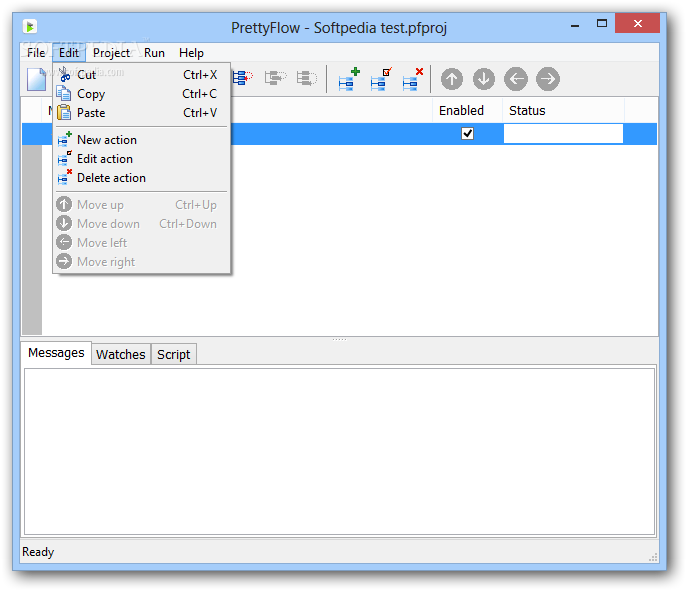Image resolution: width=687 pixels, height=591 pixels.
Task: Open the Run menu
Action: click(154, 53)
